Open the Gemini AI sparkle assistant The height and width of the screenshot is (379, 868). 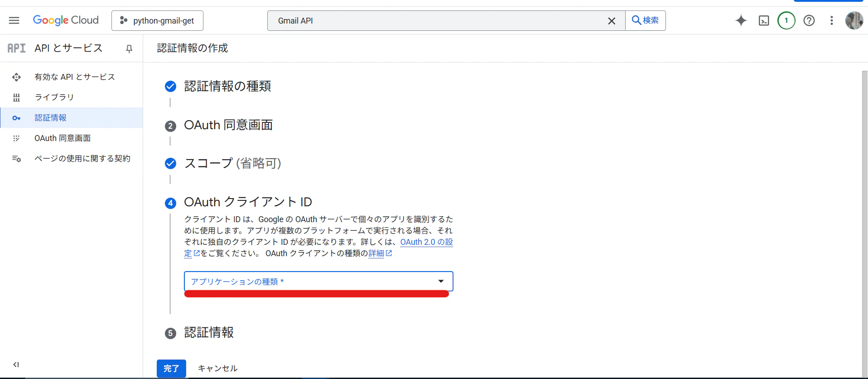[x=741, y=20]
